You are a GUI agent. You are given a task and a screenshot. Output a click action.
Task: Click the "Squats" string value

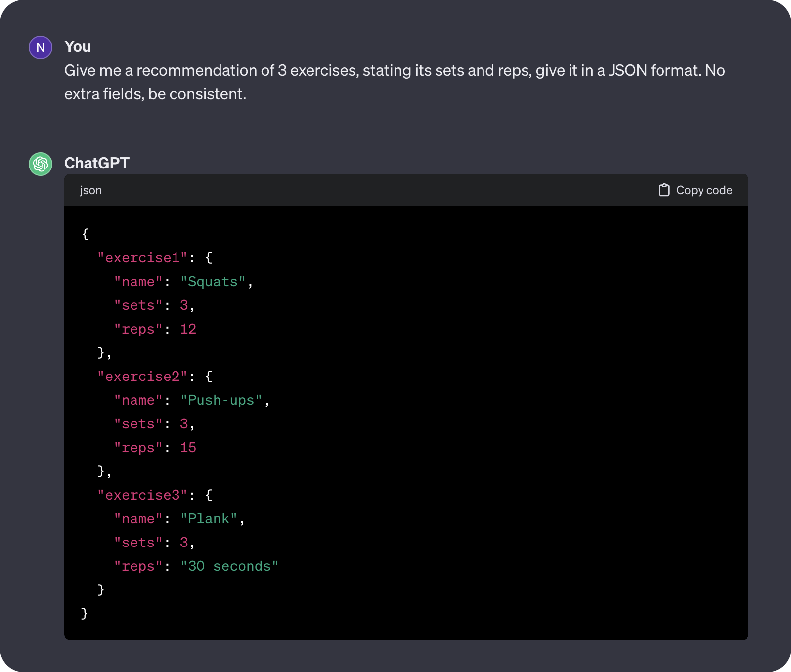(x=213, y=282)
